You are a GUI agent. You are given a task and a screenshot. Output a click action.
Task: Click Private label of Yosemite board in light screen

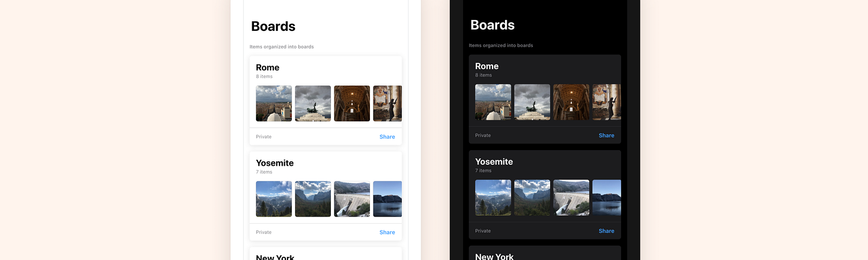pyautogui.click(x=264, y=232)
